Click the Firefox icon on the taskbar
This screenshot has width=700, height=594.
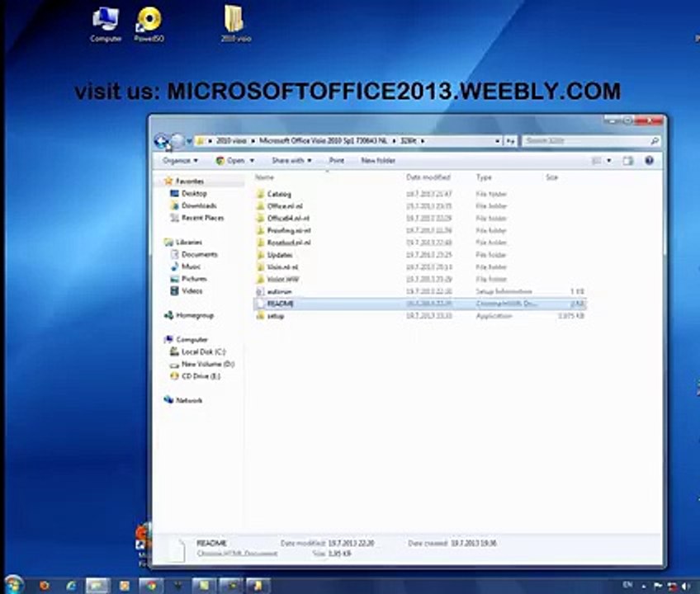click(x=44, y=585)
